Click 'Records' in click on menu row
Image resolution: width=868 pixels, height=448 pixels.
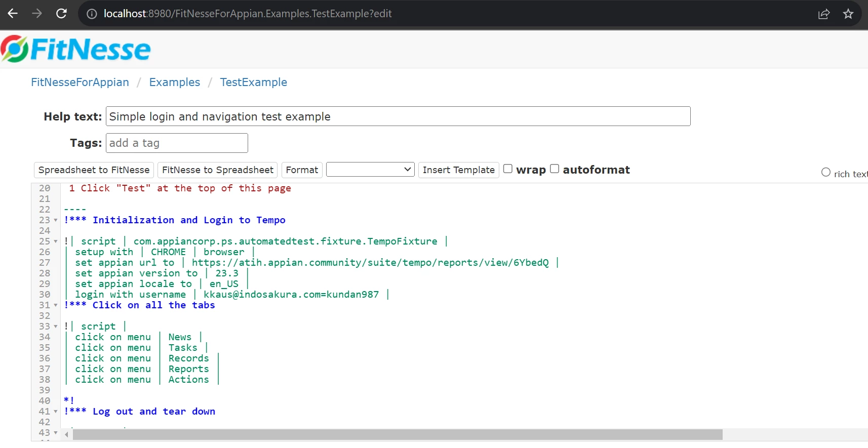coord(188,358)
